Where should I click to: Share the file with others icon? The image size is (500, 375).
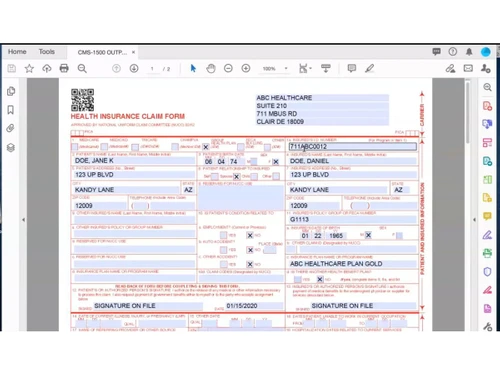coord(485,68)
